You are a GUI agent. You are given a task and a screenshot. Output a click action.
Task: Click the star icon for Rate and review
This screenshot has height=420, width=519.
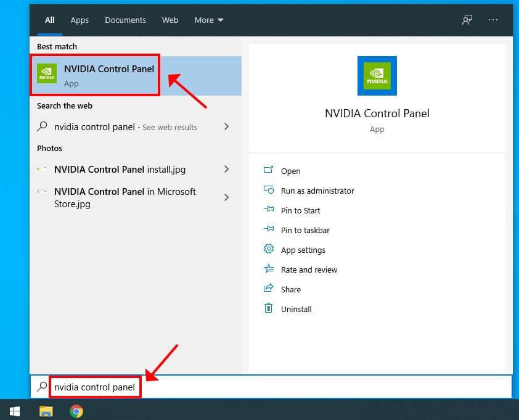268,268
